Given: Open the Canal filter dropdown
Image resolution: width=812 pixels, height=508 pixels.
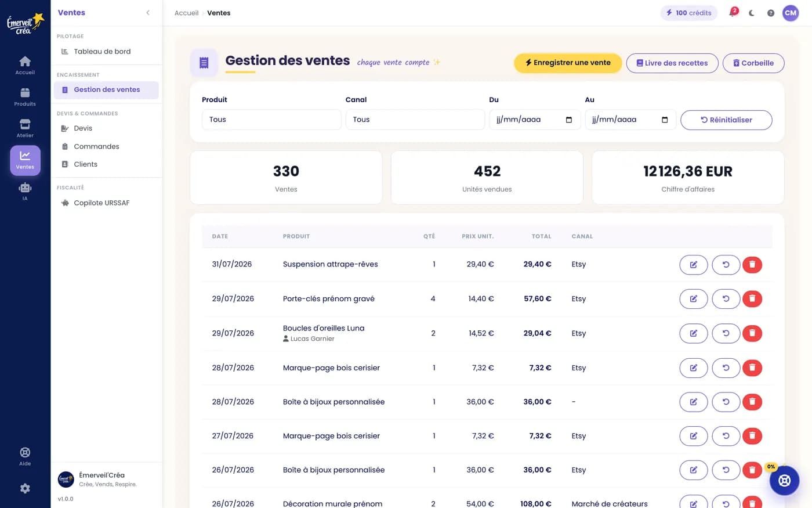Looking at the screenshot, I should tap(415, 120).
